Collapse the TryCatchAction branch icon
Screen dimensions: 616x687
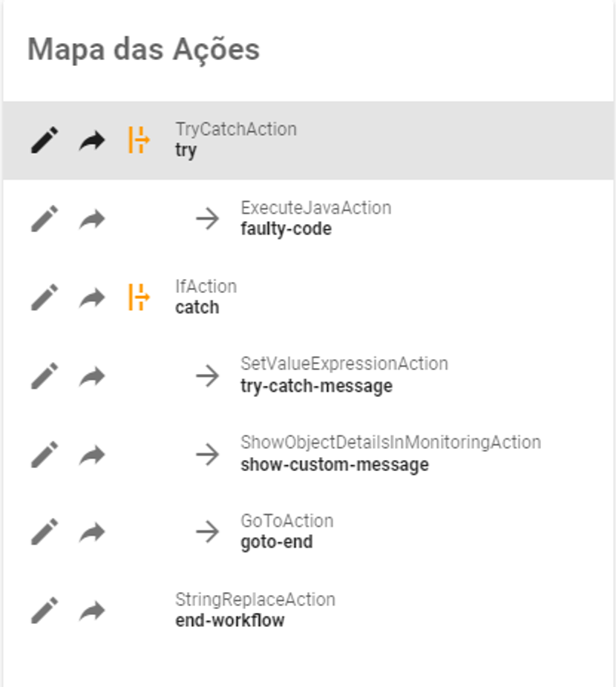139,140
